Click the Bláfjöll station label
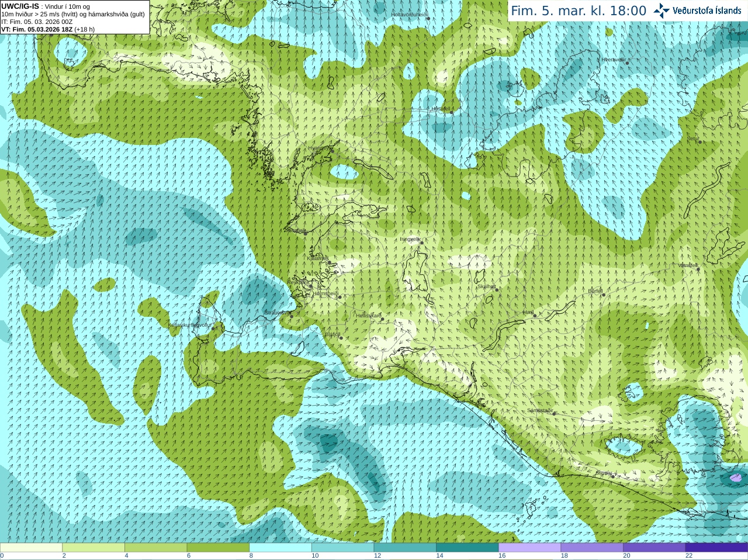Screen dimensions: 748x560 pos(333,335)
